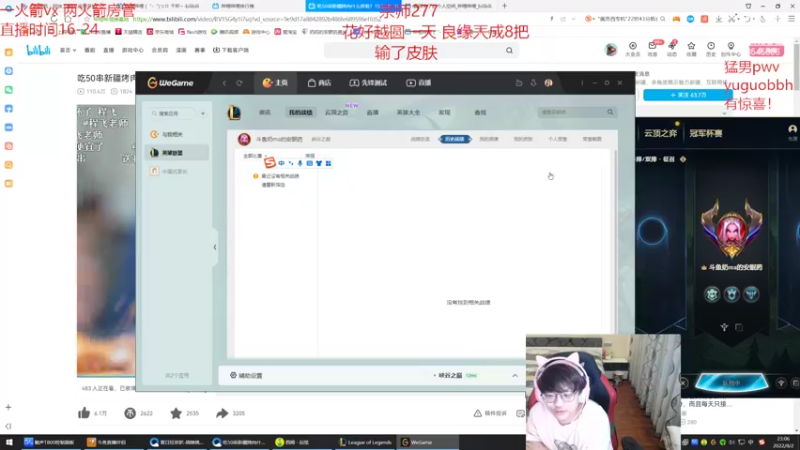The height and width of the screenshot is (450, 800).
Task: Open WeGame downloads icon in title bar
Action: coord(533,83)
